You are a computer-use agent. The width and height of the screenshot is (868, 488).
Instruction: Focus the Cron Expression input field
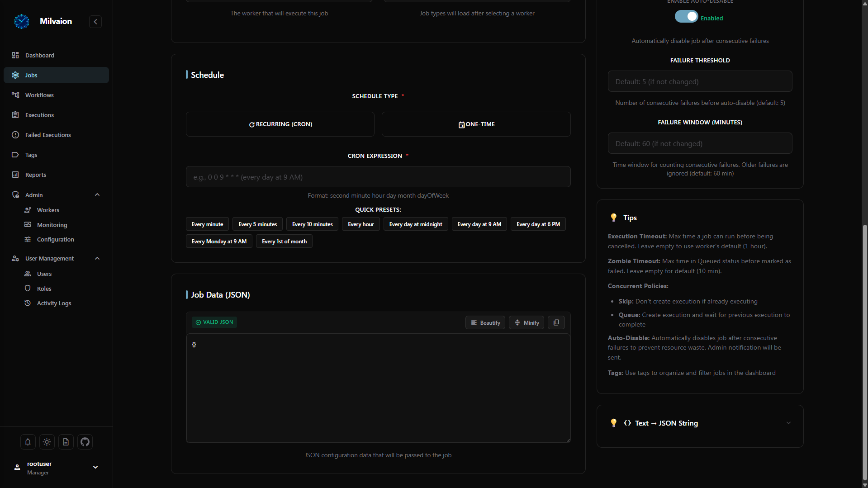(378, 177)
